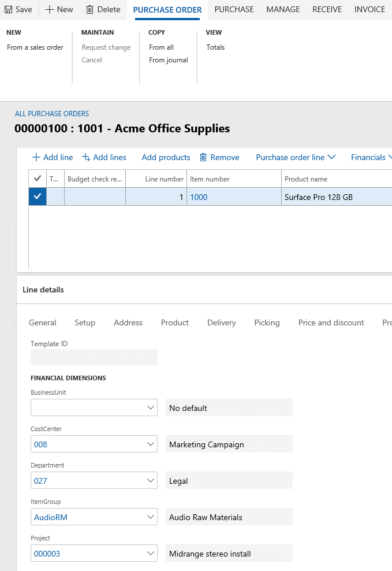Toggle the select-all checkbox in grid header
Screen dimensions: 392x571
coord(37,178)
